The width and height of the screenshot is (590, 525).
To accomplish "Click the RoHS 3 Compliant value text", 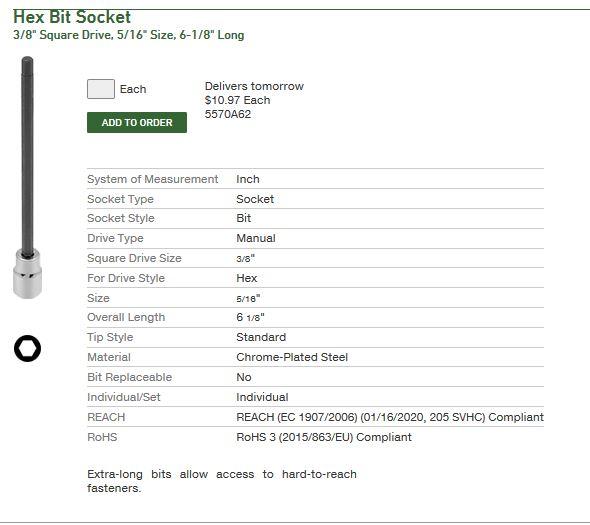I will 324,437.
